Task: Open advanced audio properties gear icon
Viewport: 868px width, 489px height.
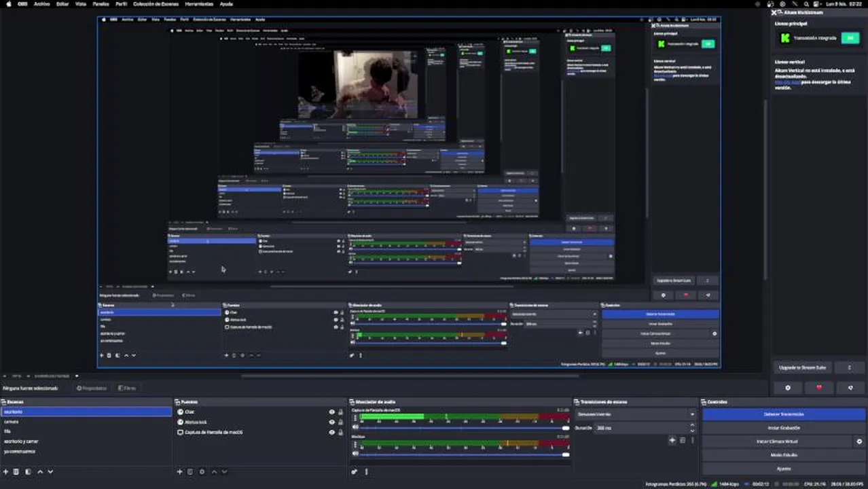Action: point(354,471)
